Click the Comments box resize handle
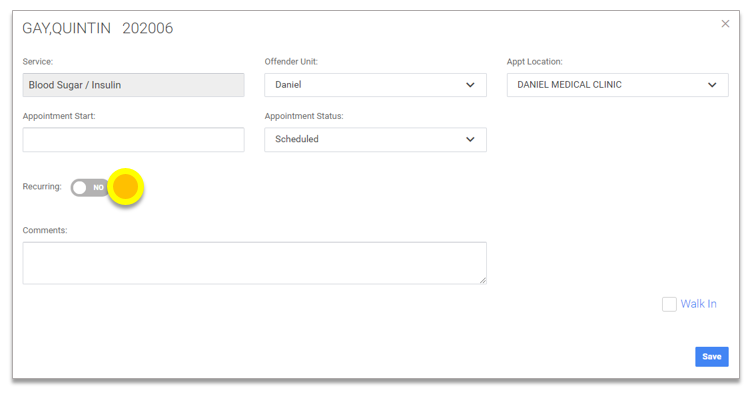Viewport: 755px width, 401px height. point(482,280)
